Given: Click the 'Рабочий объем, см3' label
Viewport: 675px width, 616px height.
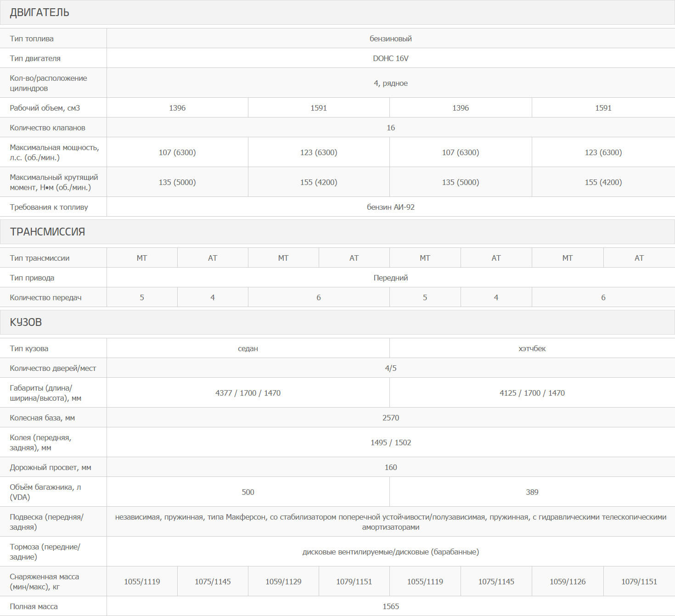Looking at the screenshot, I should 45,108.
